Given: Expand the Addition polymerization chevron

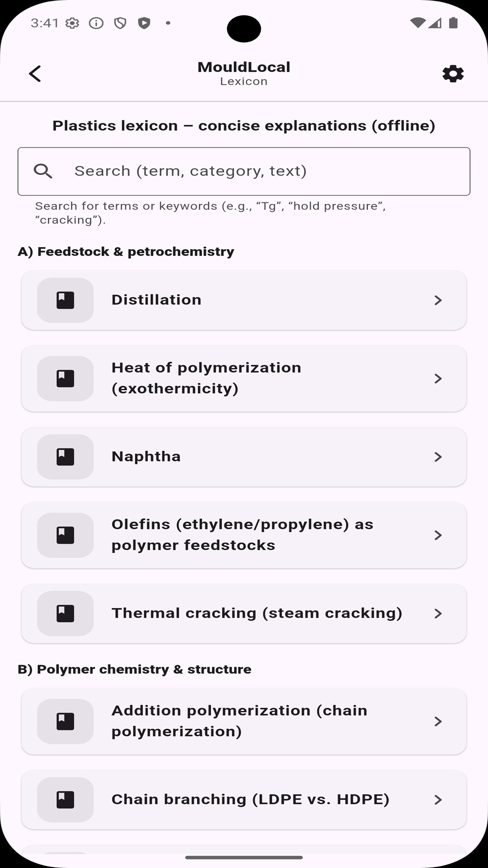Looking at the screenshot, I should pyautogui.click(x=437, y=722).
